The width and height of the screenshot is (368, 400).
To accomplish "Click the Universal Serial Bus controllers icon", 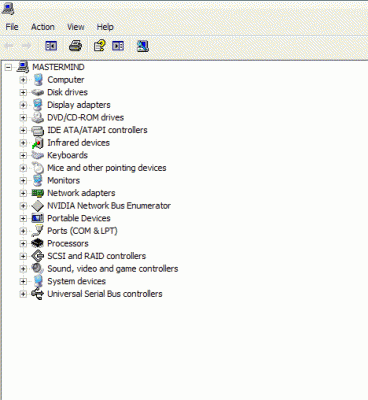I will coord(38,294).
